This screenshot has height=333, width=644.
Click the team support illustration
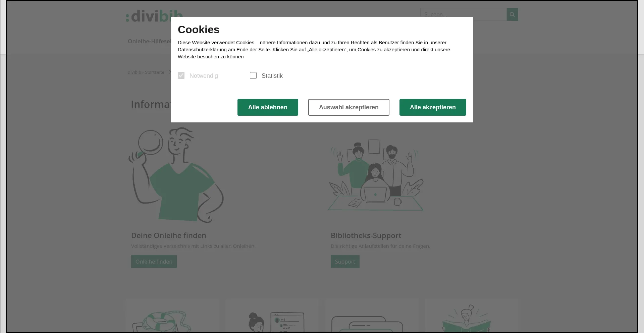(x=376, y=175)
